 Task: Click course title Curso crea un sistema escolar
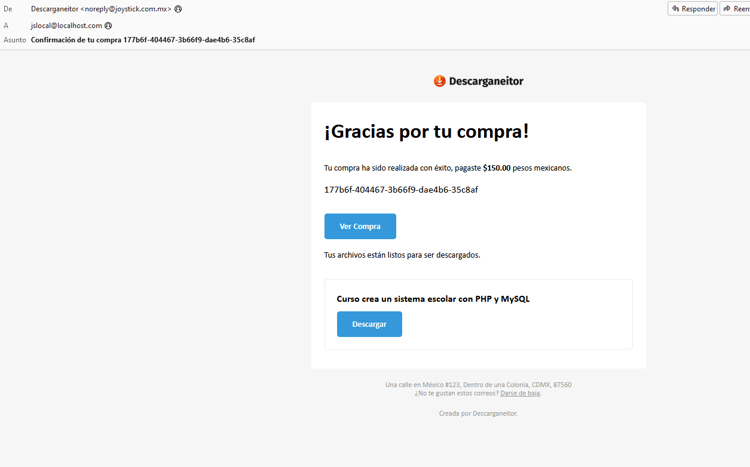click(433, 299)
